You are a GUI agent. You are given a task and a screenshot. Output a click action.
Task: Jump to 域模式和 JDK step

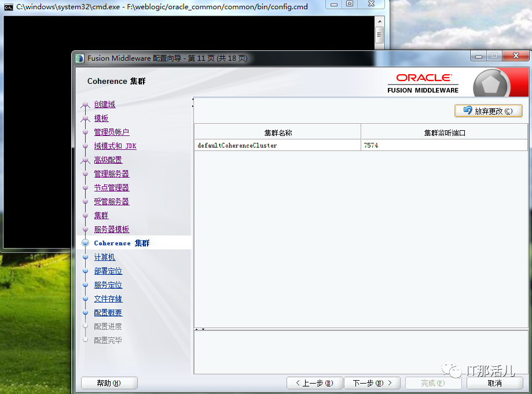coord(115,146)
